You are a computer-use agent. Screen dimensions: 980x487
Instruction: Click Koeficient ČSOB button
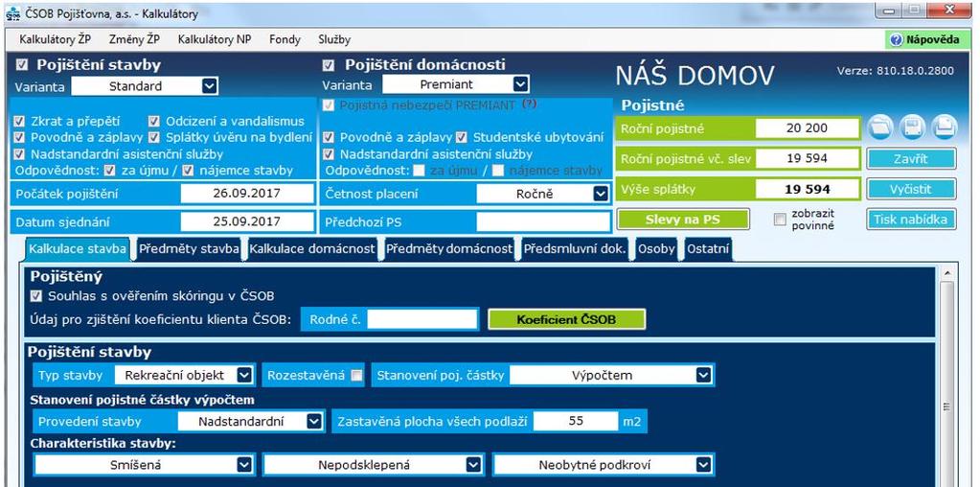[x=566, y=319]
